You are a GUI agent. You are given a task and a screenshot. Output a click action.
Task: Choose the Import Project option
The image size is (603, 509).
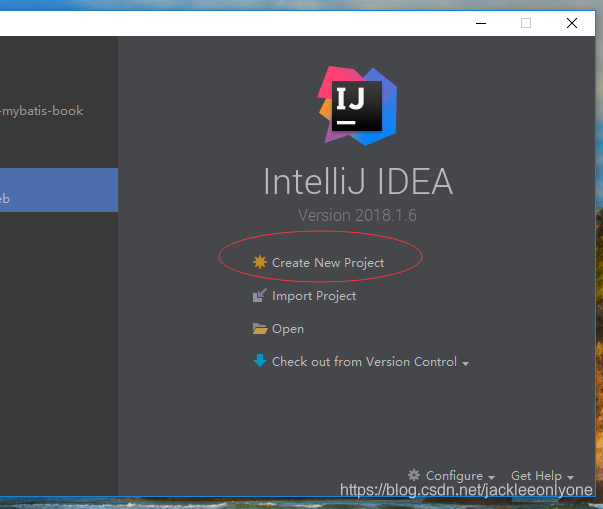point(314,296)
